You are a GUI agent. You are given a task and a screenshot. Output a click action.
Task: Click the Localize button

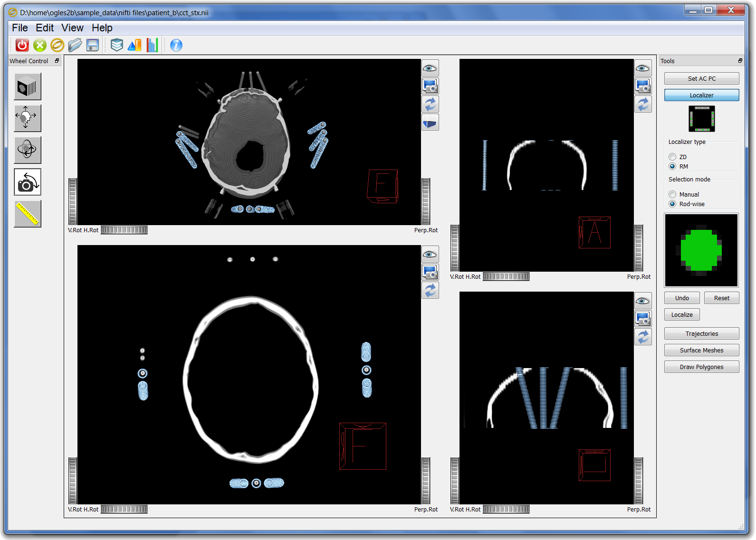(x=682, y=314)
